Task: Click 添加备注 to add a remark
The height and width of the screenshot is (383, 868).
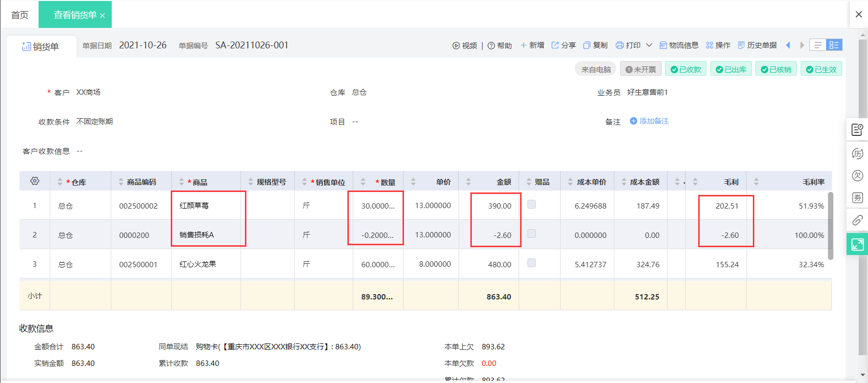Action: pyautogui.click(x=649, y=121)
